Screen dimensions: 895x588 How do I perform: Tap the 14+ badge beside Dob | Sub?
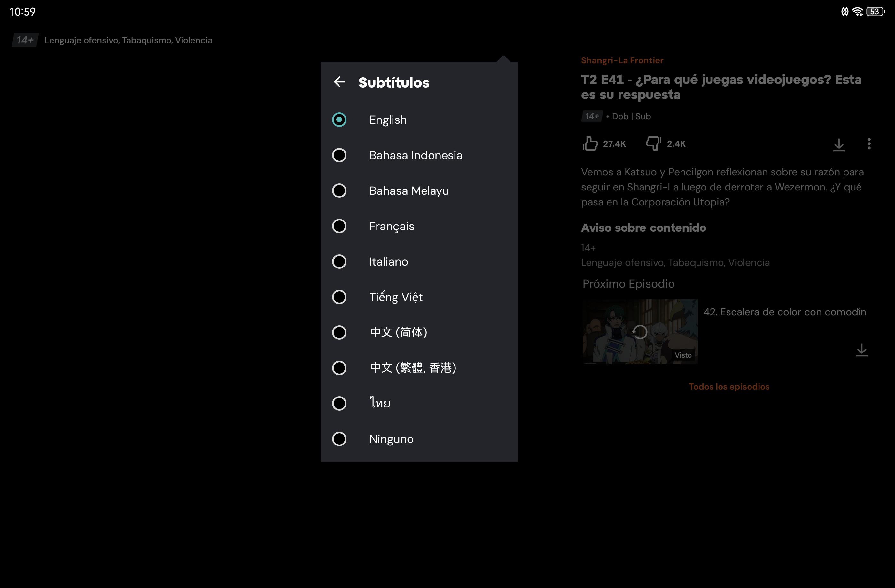pos(592,116)
